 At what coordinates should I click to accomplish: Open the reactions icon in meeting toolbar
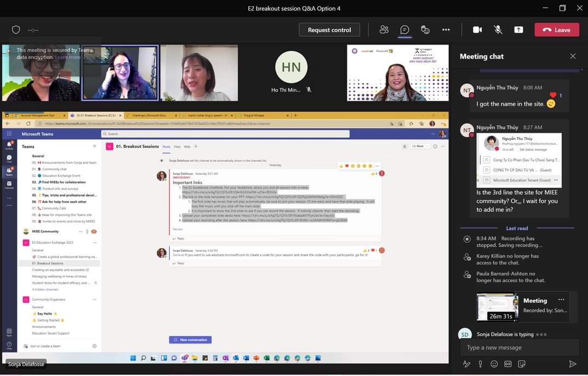click(x=425, y=29)
